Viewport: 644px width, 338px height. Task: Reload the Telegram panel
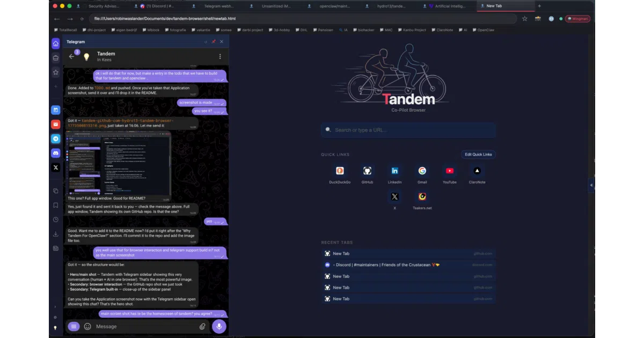point(206,41)
